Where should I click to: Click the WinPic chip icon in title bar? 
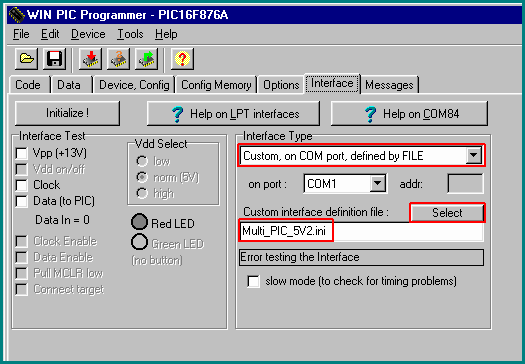click(x=16, y=15)
